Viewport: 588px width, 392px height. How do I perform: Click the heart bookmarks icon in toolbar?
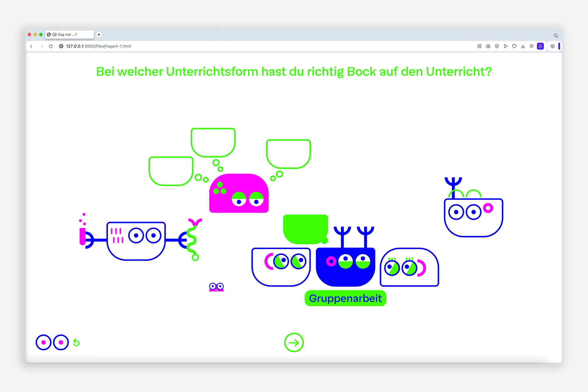514,46
